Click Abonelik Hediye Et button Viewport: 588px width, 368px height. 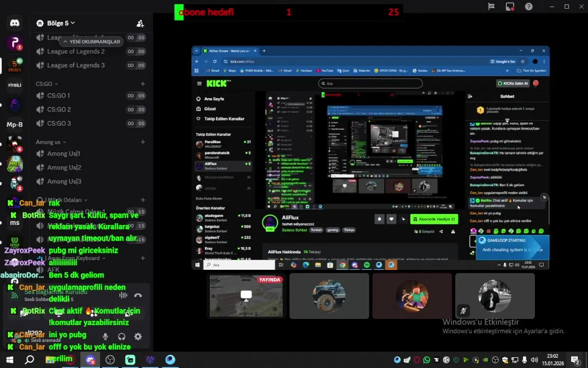tap(434, 219)
